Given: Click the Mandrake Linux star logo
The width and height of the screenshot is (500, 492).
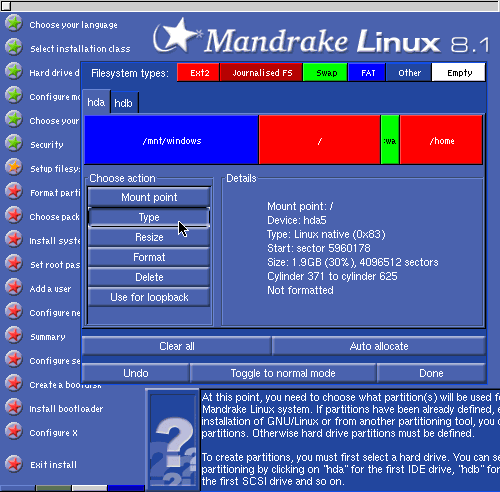Looking at the screenshot, I should (x=177, y=36).
